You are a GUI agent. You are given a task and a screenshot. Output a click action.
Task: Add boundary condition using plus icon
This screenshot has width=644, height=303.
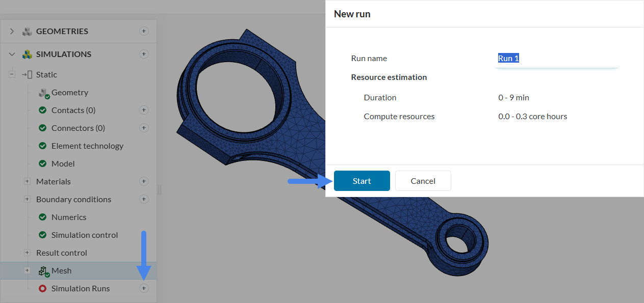pos(144,199)
